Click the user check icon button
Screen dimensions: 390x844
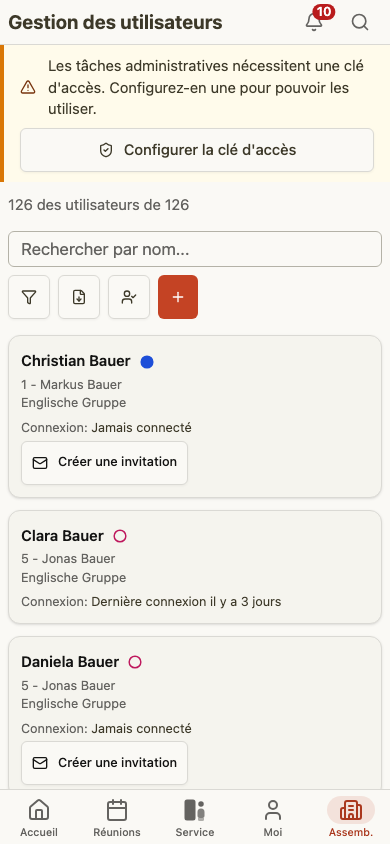[129, 297]
